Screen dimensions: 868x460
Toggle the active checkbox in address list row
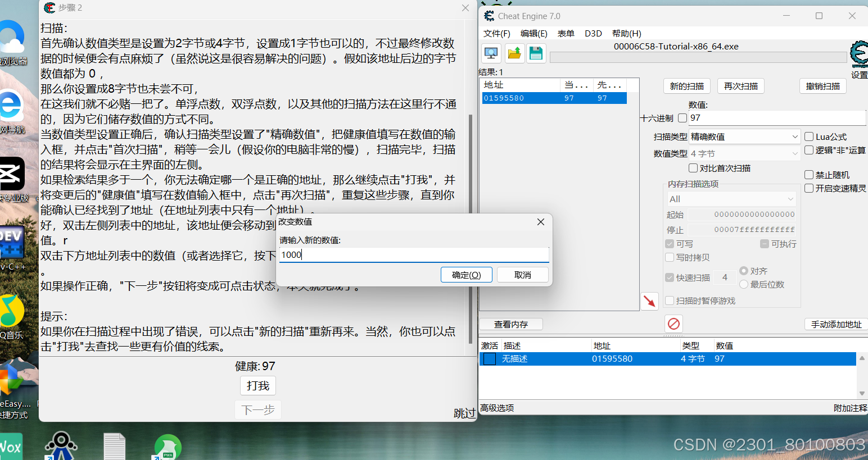[x=490, y=359]
